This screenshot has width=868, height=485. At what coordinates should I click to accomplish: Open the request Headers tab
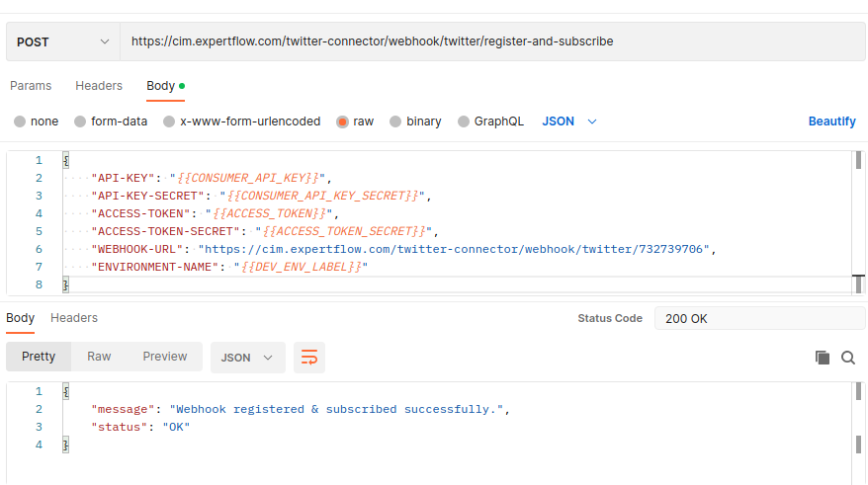pyautogui.click(x=99, y=86)
